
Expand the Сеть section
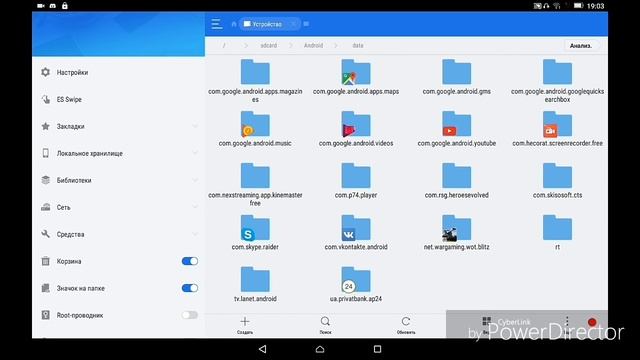point(118,207)
